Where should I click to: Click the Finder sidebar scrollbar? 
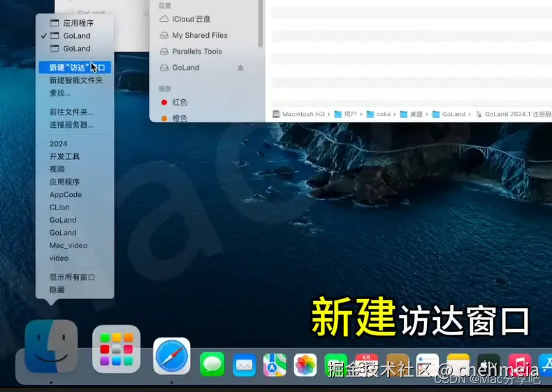click(x=261, y=23)
